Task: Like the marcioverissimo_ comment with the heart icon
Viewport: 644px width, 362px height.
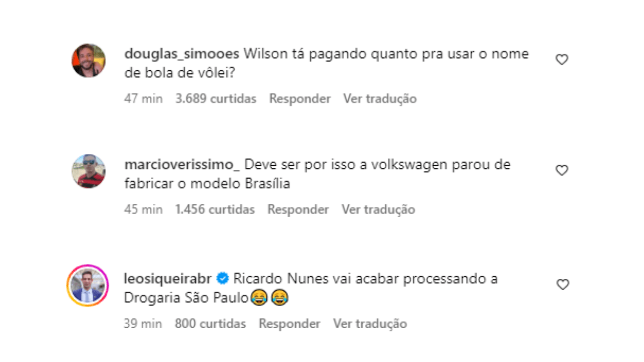Action: (562, 171)
